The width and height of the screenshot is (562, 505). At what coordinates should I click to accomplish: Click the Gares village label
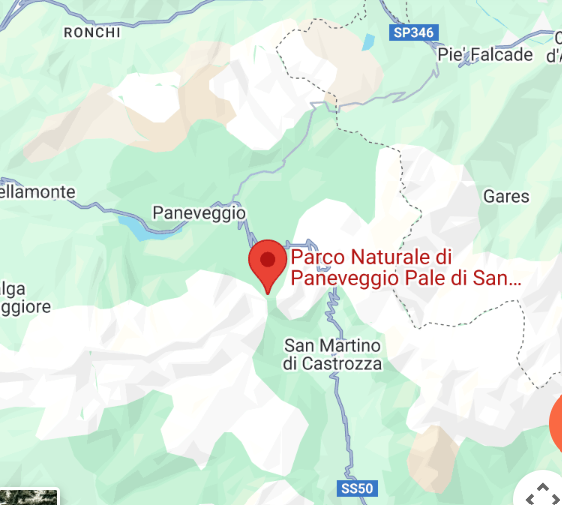[506, 196]
